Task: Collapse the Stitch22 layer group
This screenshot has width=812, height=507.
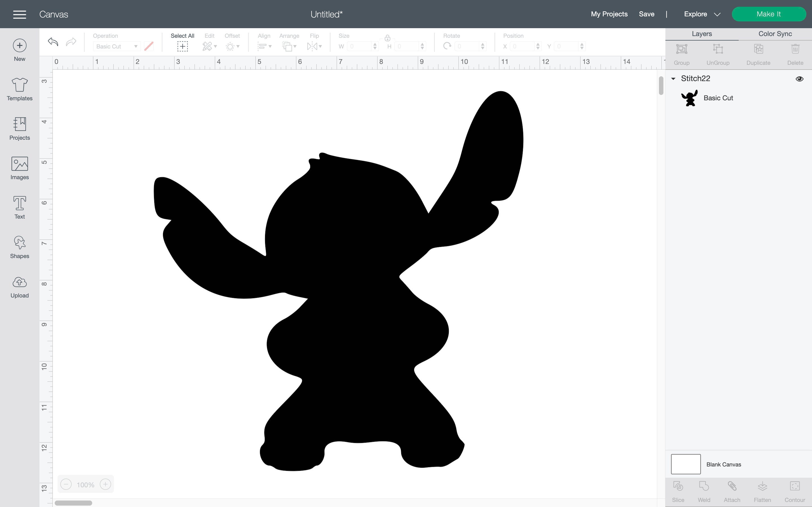Action: pyautogui.click(x=673, y=79)
